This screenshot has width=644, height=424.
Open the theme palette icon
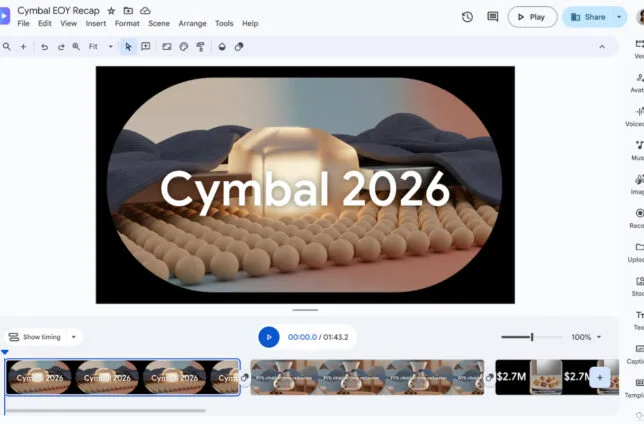(184, 46)
